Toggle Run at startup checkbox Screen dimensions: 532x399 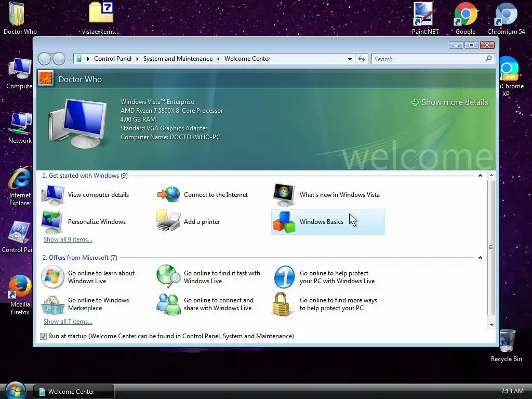pos(43,336)
